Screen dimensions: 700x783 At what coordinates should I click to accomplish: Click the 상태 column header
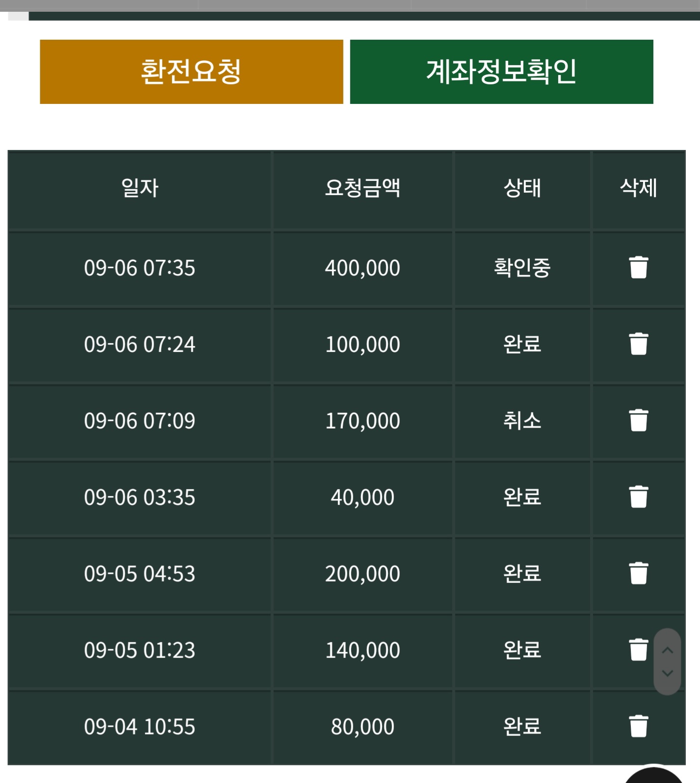click(x=522, y=189)
